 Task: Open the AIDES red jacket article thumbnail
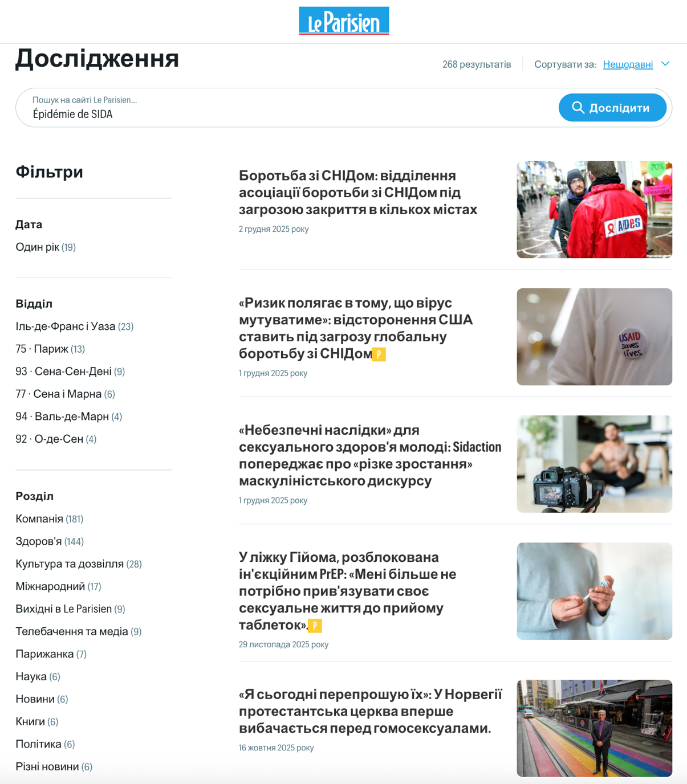pos(594,210)
